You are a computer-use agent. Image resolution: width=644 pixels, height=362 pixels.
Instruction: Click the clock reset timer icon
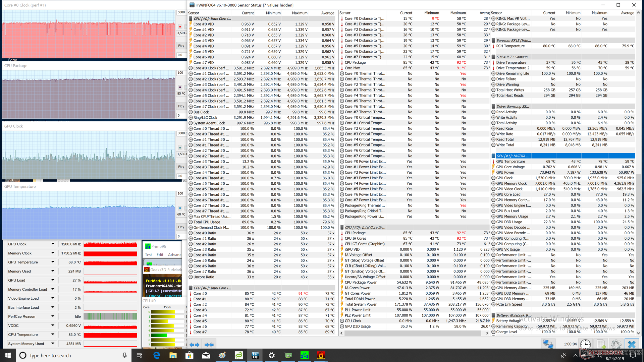click(x=585, y=344)
